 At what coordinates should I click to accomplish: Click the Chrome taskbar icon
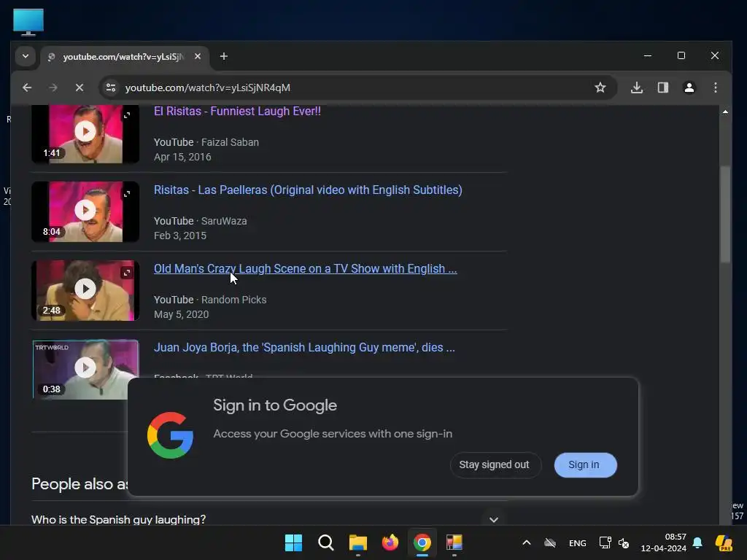422,542
